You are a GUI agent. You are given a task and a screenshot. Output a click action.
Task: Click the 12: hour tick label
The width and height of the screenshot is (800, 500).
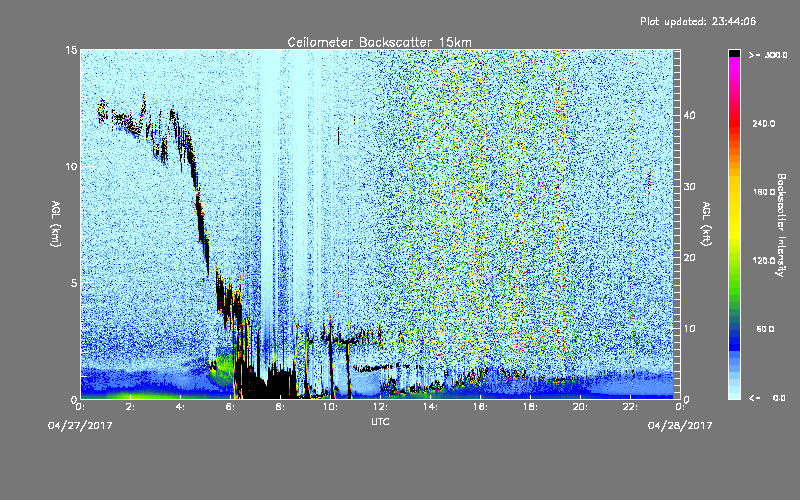click(381, 407)
